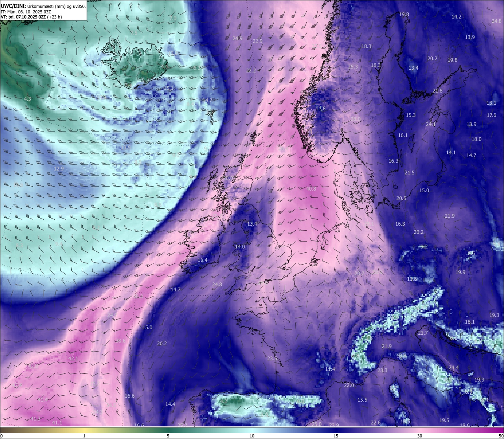Click the 15.5 value over the Mediterranean

362,400
